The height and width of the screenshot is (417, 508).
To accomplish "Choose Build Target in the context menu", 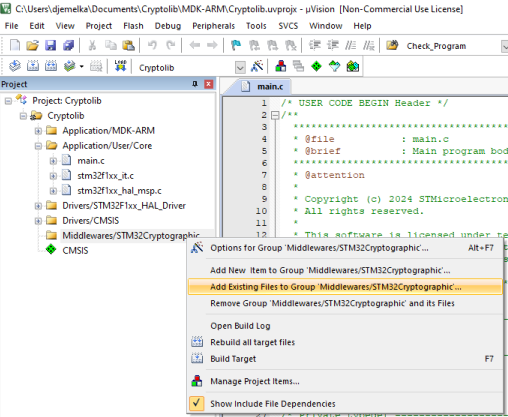I will 345,359.
